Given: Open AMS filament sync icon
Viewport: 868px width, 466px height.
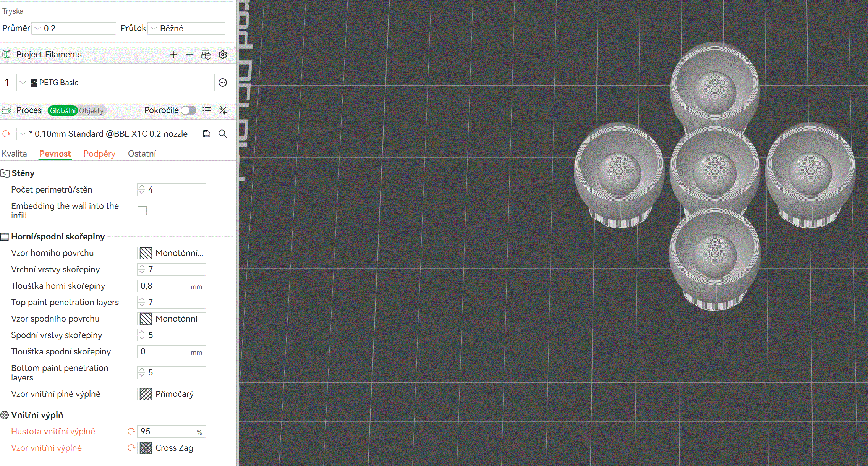Looking at the screenshot, I should (x=206, y=55).
